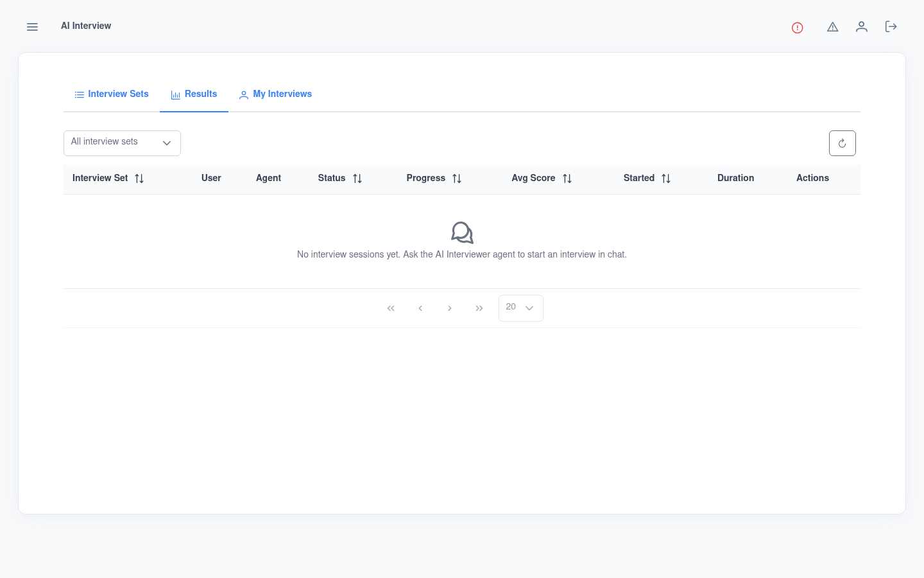Click the Duration column header
The image size is (924, 578).
pyautogui.click(x=735, y=178)
